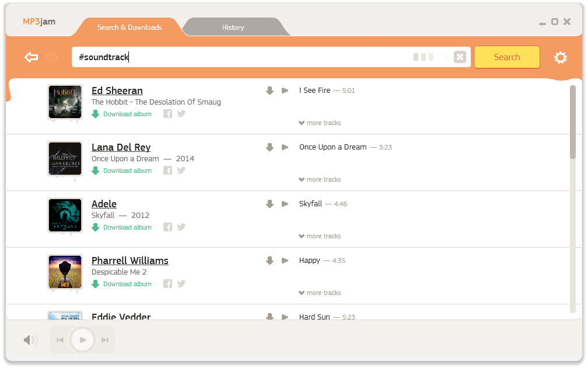Download the Happy track
The width and height of the screenshot is (588, 368).
click(269, 261)
